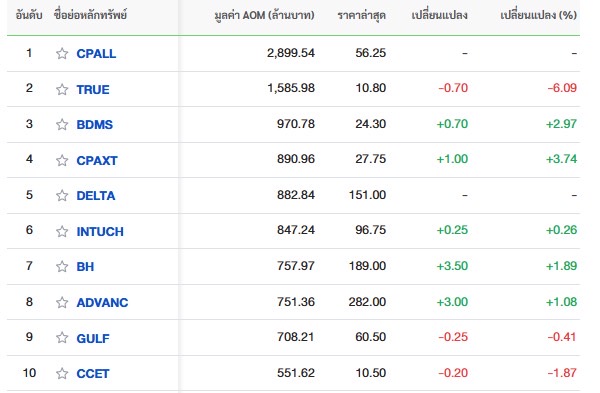Toggle favorite star for TRUE
The height and width of the screenshot is (393, 600).
tap(62, 89)
